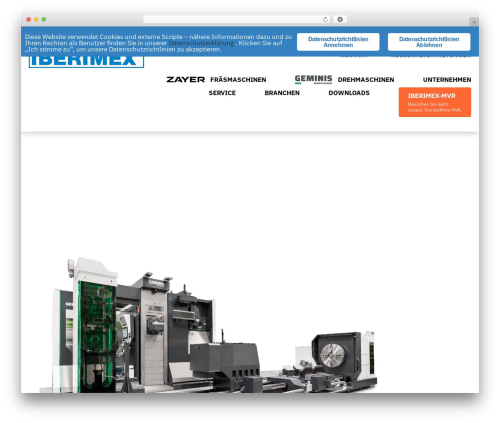The height and width of the screenshot is (423, 500).
Task: Open the Branchen menu item
Action: point(282,93)
